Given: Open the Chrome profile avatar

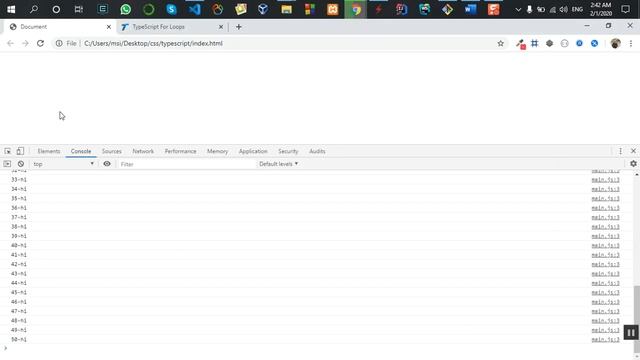Looking at the screenshot, I should point(616,43).
